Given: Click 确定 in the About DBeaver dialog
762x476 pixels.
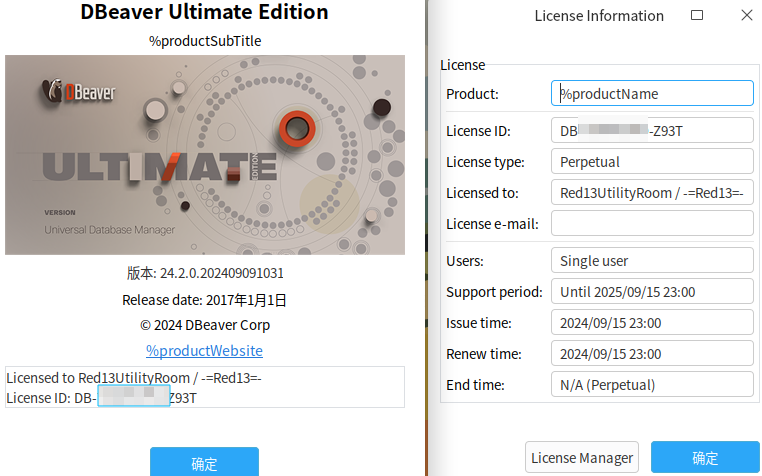Looking at the screenshot, I should coord(204,462).
